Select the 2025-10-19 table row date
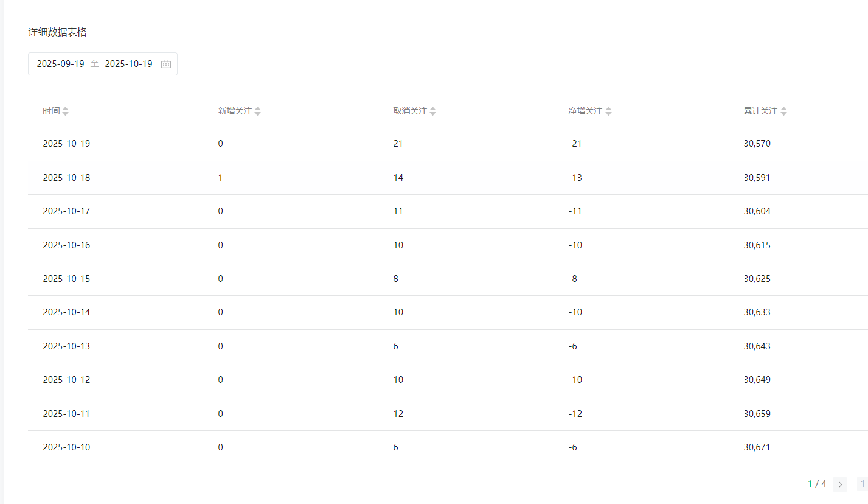This screenshot has width=868, height=504. (66, 144)
